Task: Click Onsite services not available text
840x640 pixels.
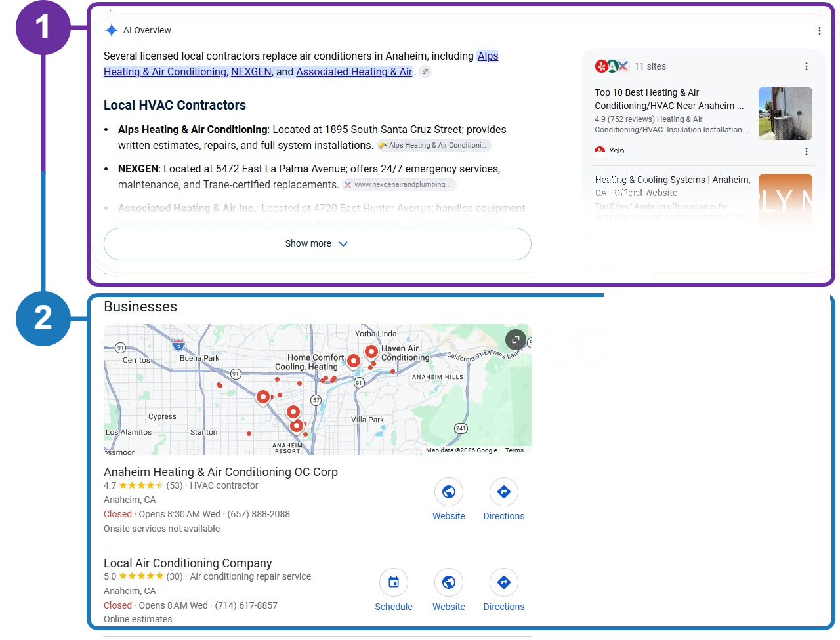Action: coord(161,529)
